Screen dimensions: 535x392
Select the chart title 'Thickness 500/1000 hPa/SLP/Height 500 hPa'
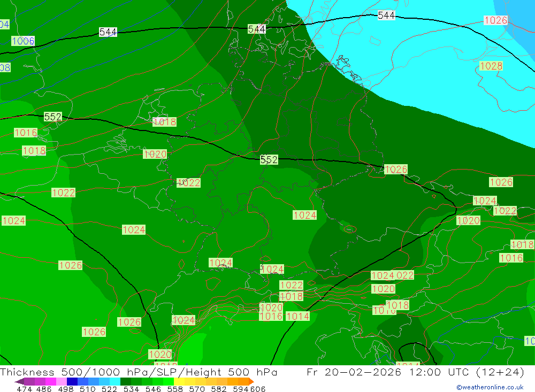139,372
